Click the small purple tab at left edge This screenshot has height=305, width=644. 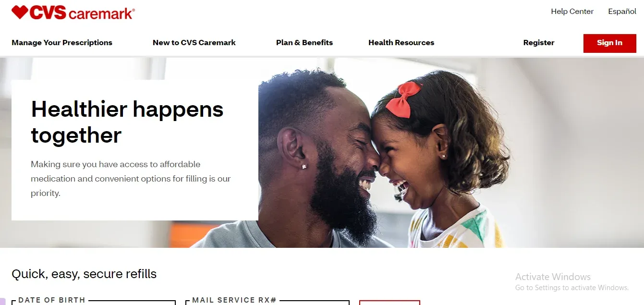2,302
